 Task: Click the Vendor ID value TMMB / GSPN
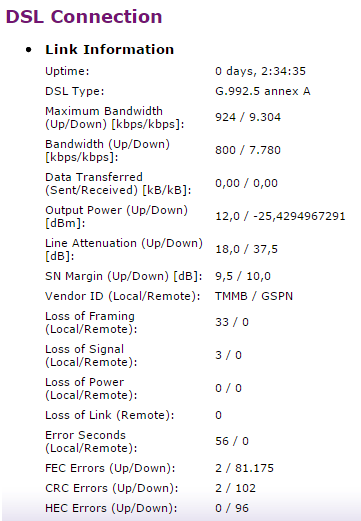click(254, 296)
